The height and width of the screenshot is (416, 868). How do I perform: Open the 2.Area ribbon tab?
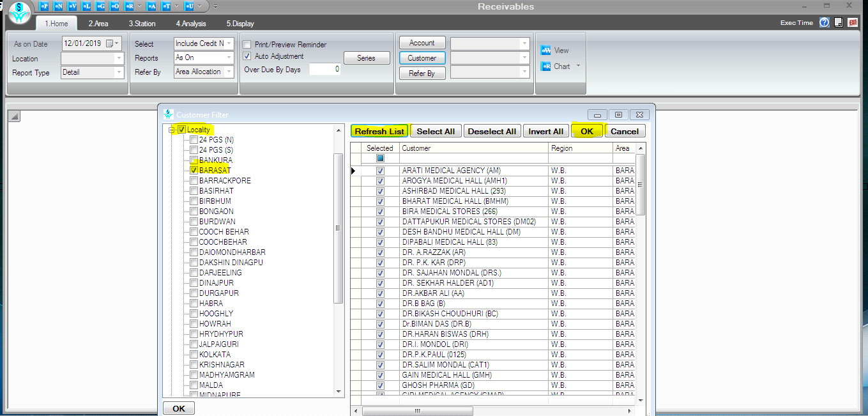98,24
